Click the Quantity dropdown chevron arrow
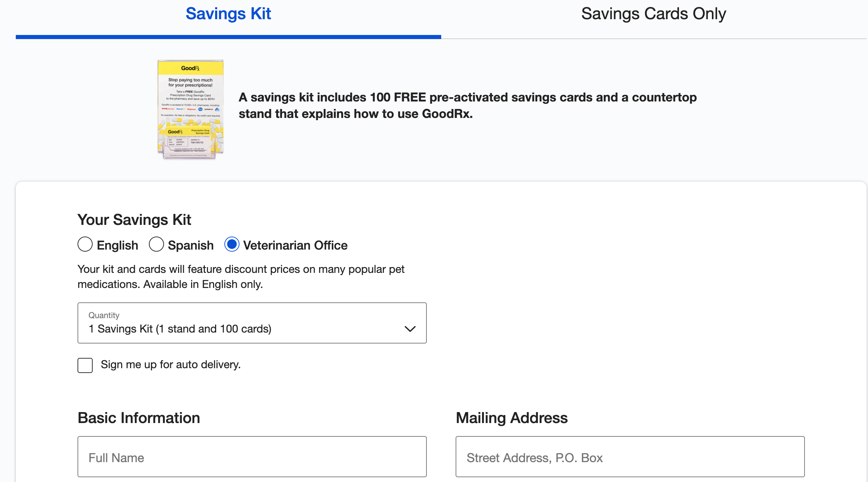This screenshot has height=482, width=868. [x=410, y=329]
